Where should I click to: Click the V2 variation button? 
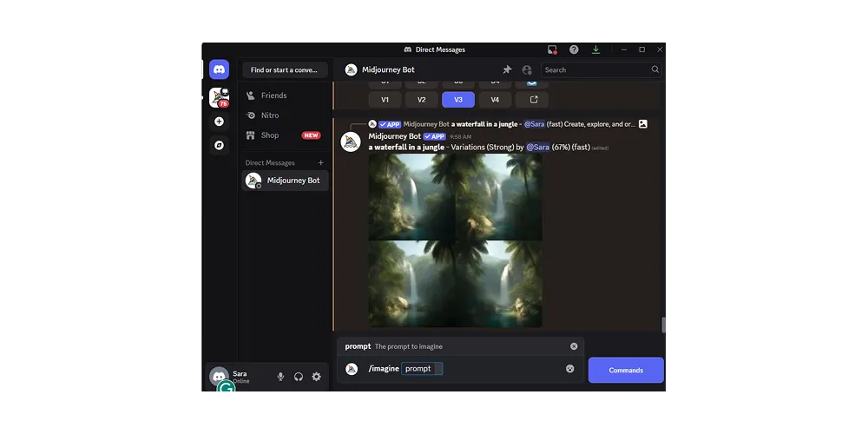[421, 100]
